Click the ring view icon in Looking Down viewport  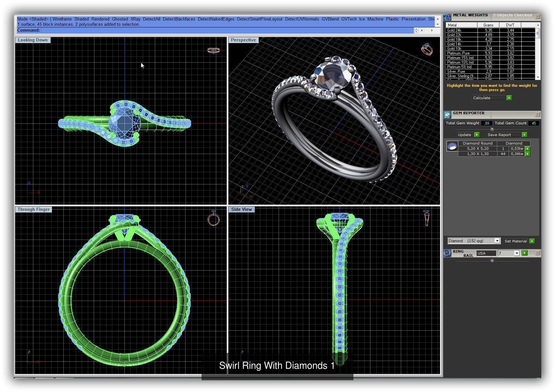click(x=214, y=50)
